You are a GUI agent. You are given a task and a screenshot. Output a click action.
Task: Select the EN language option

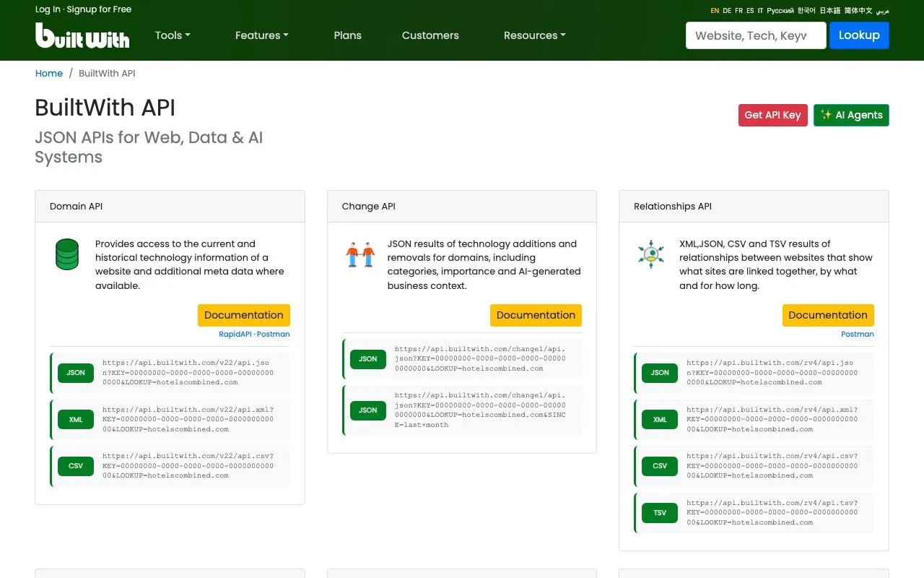click(715, 11)
